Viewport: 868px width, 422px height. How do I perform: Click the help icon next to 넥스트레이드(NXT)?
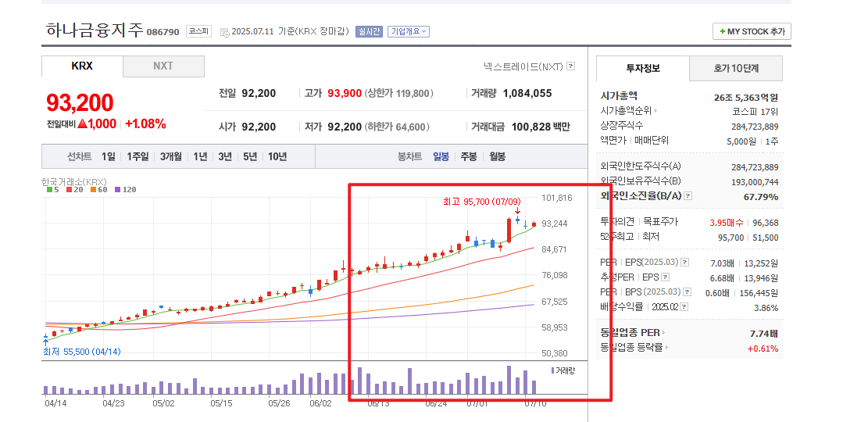pyautogui.click(x=571, y=66)
